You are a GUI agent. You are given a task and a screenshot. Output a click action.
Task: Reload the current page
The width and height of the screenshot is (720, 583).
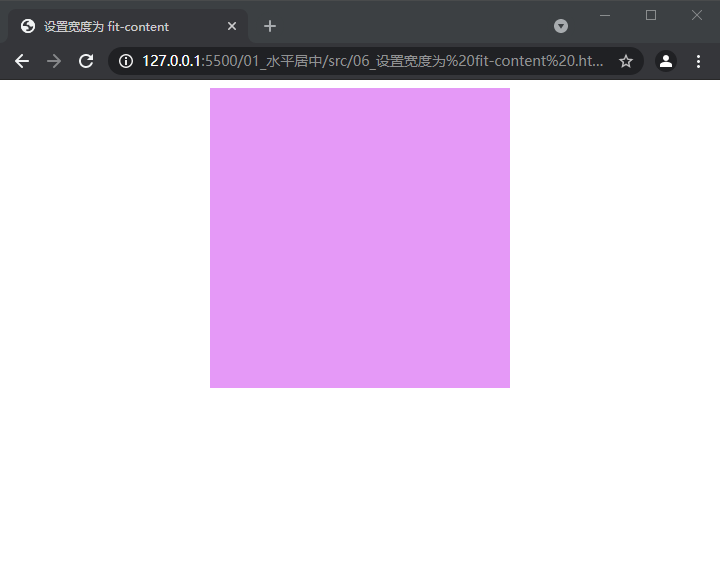point(86,61)
